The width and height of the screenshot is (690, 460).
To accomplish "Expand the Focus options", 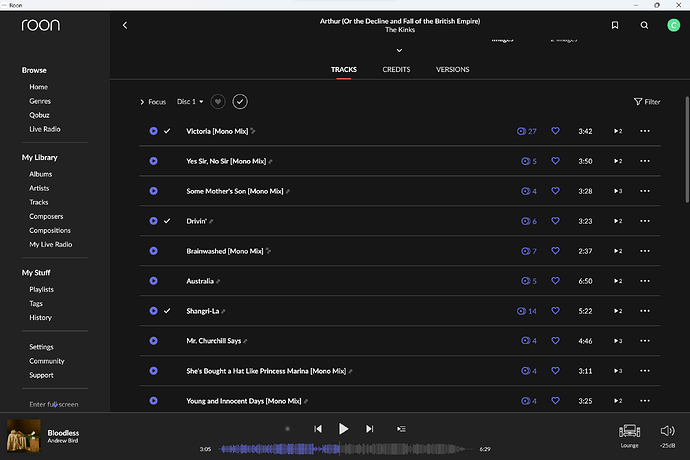I will click(x=153, y=102).
